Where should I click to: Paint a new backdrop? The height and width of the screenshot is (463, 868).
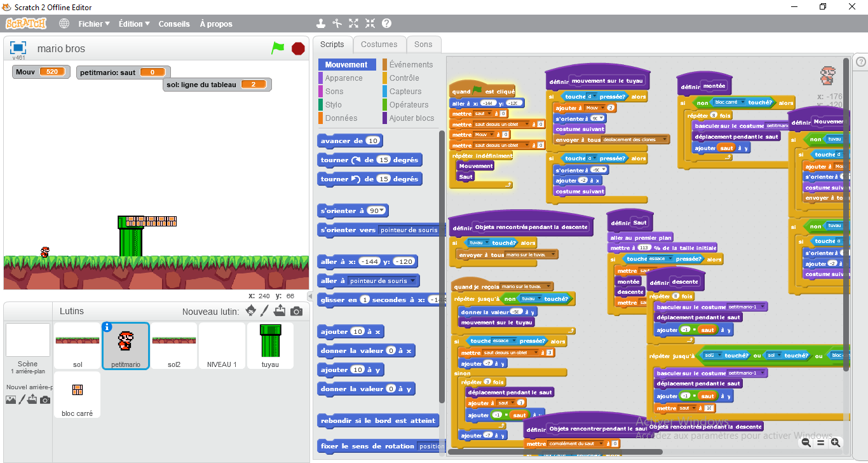(23, 399)
